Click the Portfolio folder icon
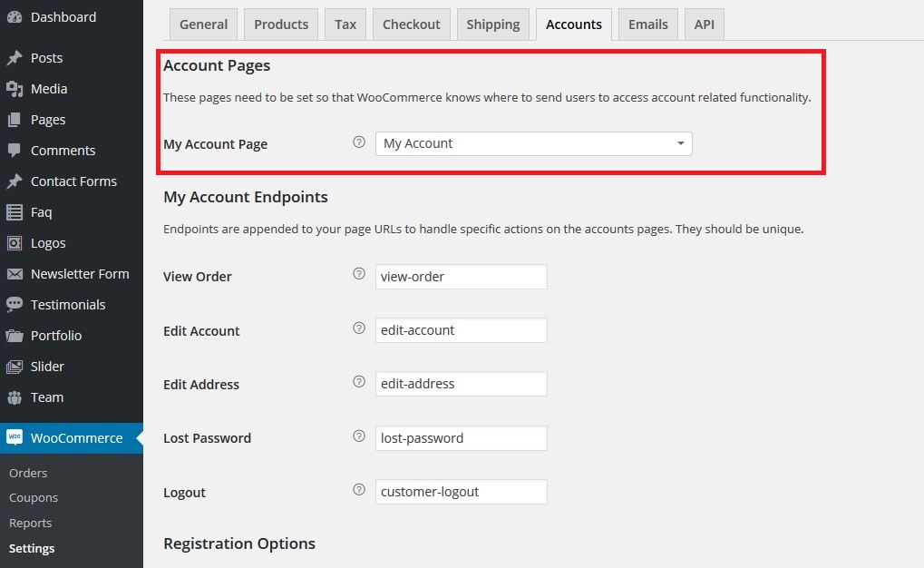The image size is (924, 568). point(15,336)
